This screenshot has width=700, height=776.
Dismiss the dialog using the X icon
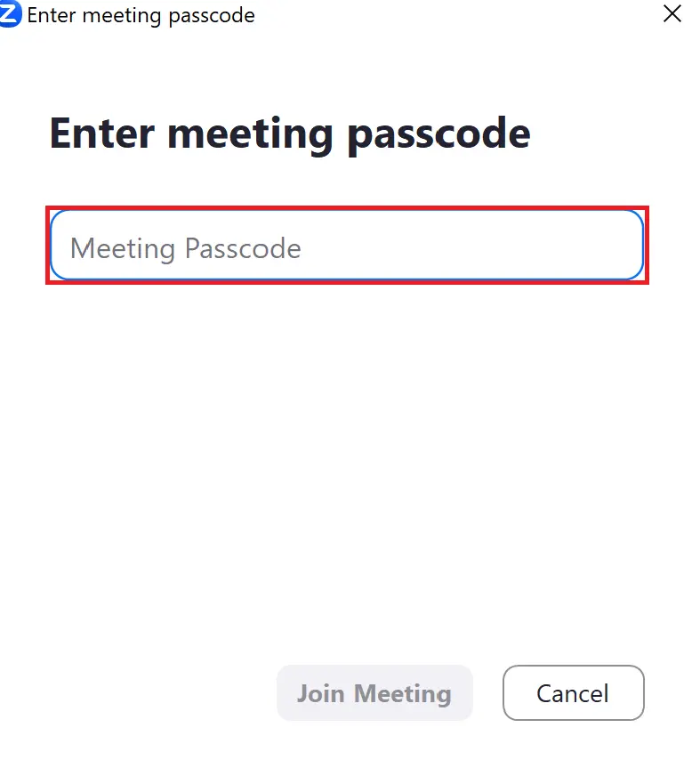[x=672, y=14]
